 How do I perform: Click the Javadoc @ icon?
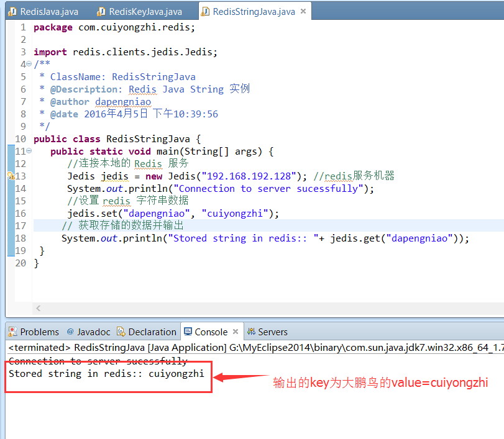70,332
